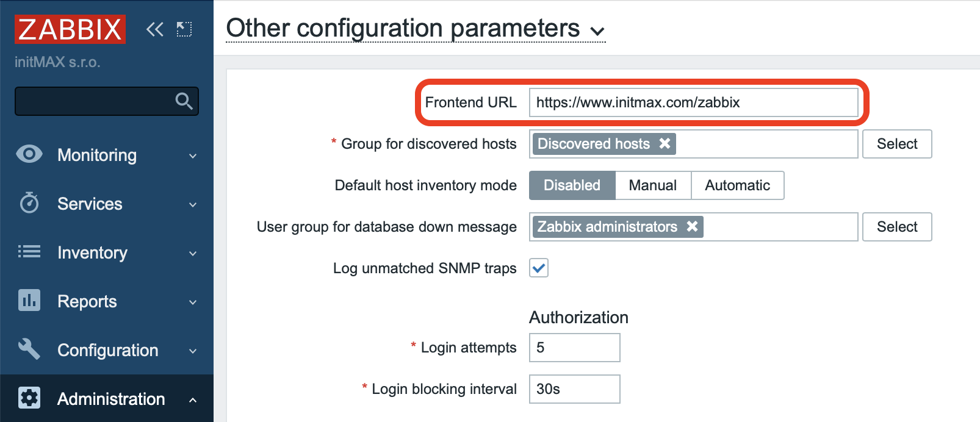This screenshot has height=422, width=980.
Task: Click Select for discovered hosts group
Action: [x=897, y=144]
